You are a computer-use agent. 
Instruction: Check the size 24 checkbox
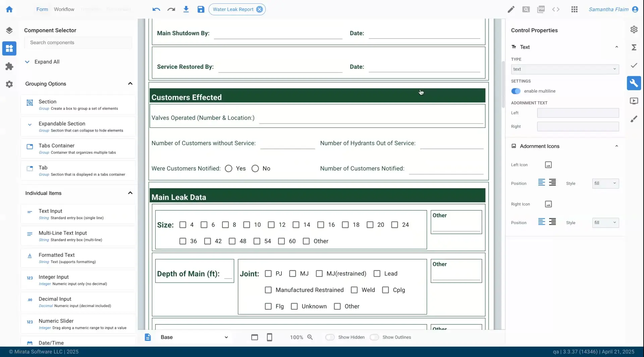point(394,224)
